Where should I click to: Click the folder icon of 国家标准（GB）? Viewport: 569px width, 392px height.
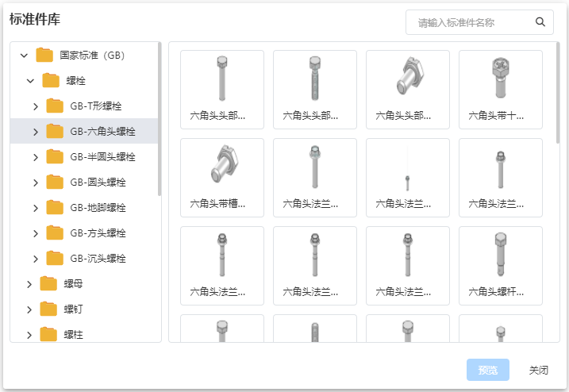pyautogui.click(x=44, y=56)
